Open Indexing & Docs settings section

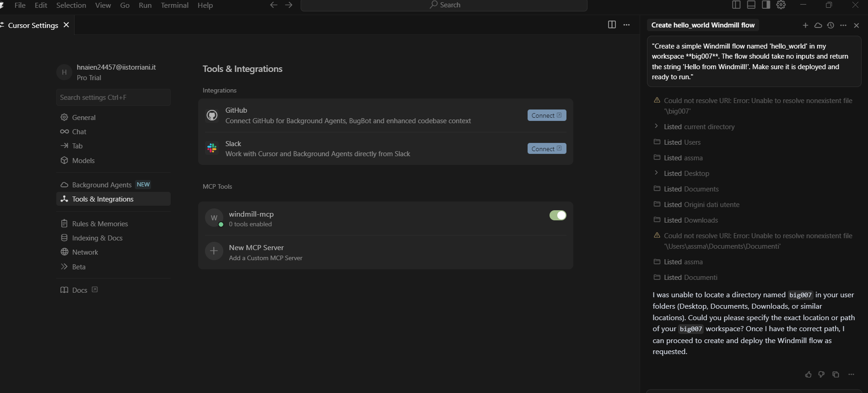113,238
